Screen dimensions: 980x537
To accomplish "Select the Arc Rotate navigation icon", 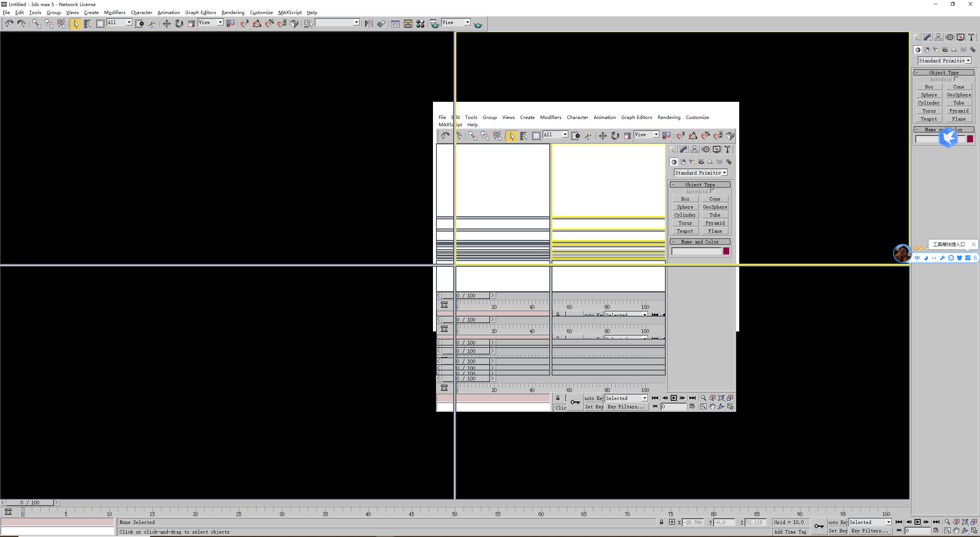I will tap(965, 531).
